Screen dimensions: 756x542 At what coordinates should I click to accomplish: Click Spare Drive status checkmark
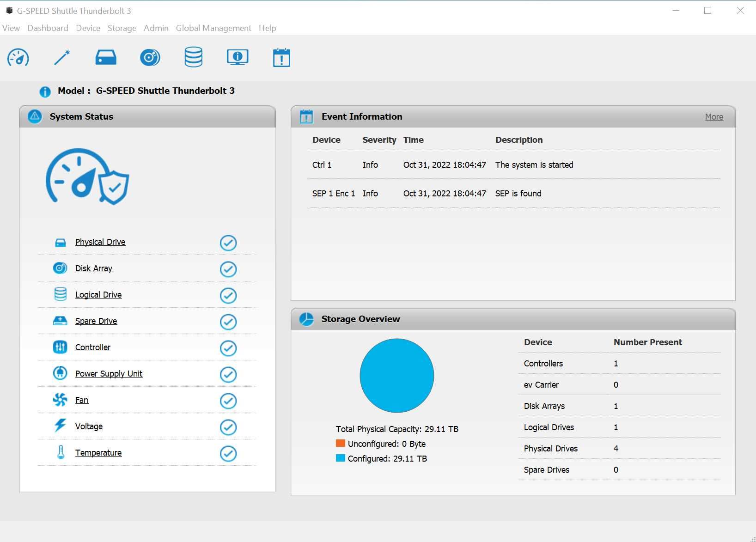point(228,322)
